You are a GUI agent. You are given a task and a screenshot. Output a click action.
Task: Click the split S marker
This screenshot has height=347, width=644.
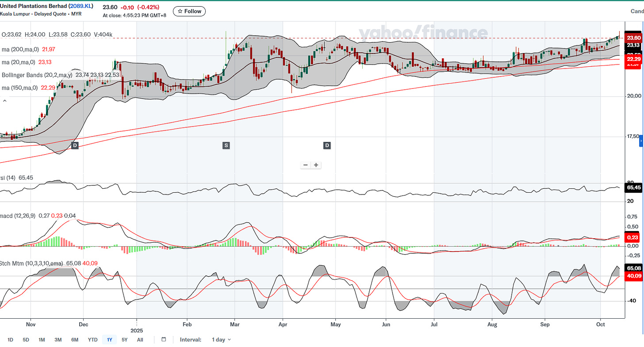226,145
